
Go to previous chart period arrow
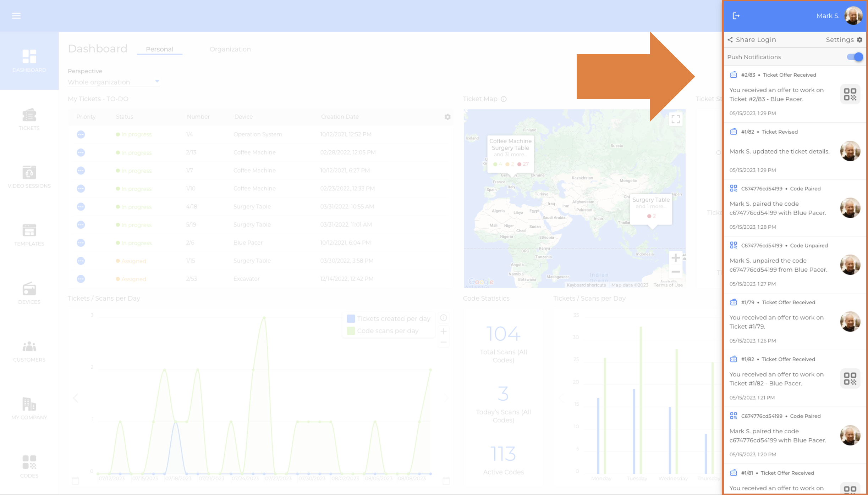(76, 398)
